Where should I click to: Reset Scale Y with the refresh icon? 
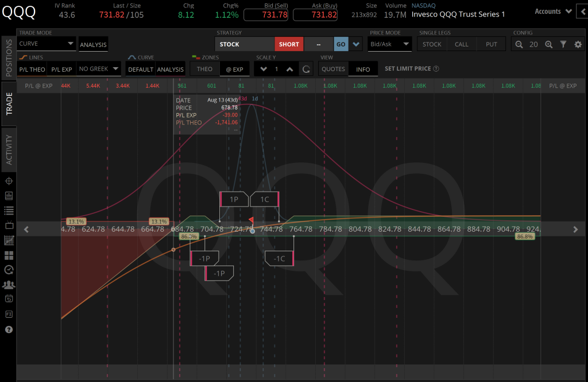[306, 69]
